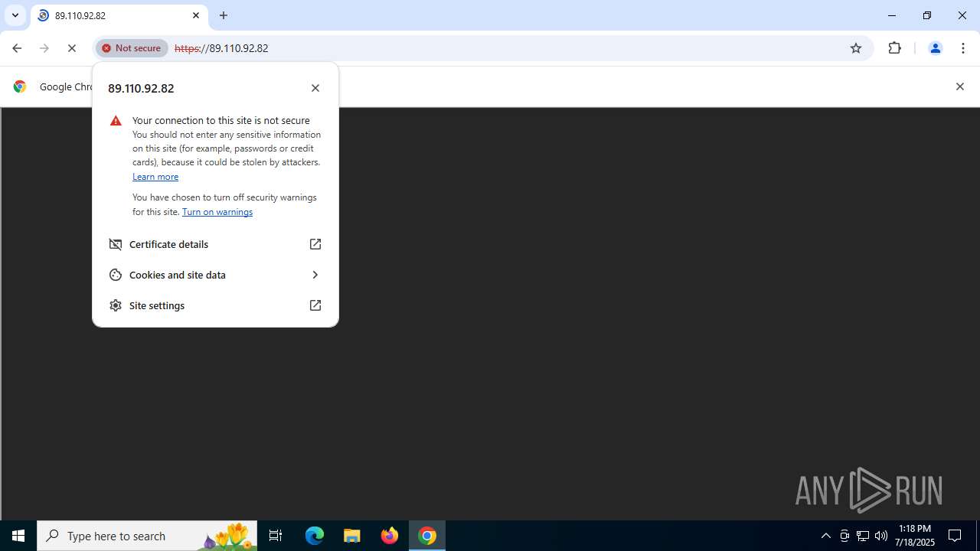980x551 pixels.
Task: Launch Microsoft Edge from taskbar
Action: (x=315, y=536)
